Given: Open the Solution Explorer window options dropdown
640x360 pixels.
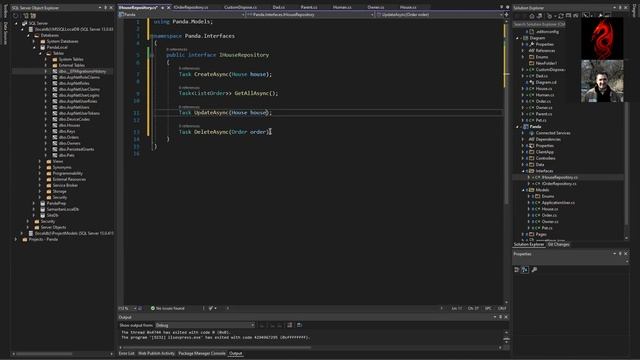Looking at the screenshot, I should tap(615, 8).
